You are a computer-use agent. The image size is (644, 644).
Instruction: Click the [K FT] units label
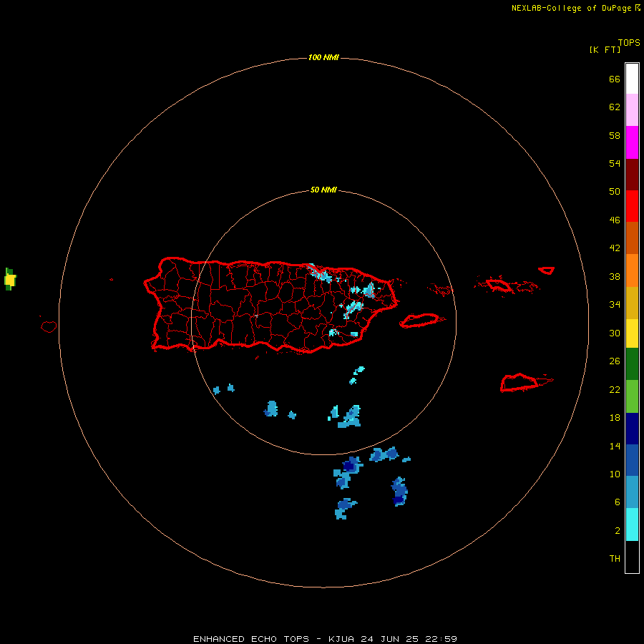click(x=605, y=49)
